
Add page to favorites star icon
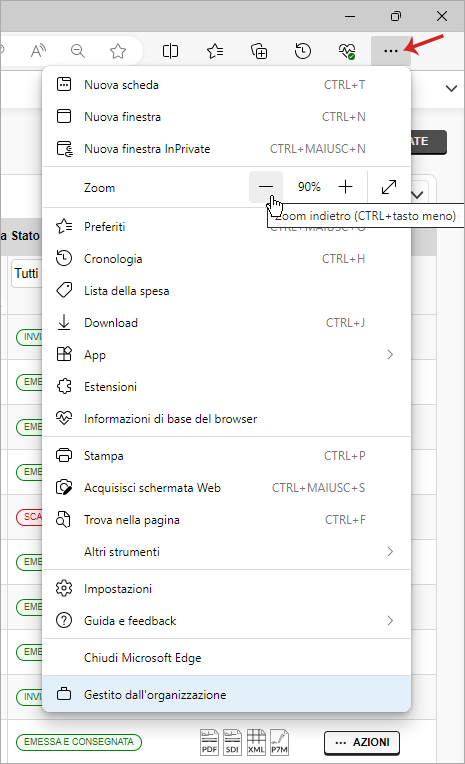click(117, 51)
